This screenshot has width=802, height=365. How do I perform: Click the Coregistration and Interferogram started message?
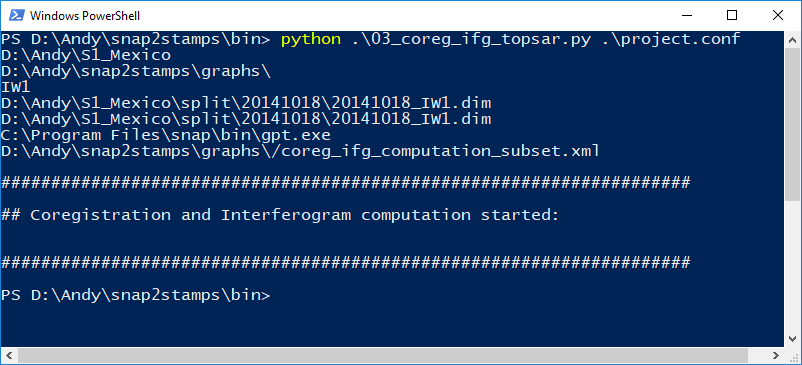click(x=280, y=215)
